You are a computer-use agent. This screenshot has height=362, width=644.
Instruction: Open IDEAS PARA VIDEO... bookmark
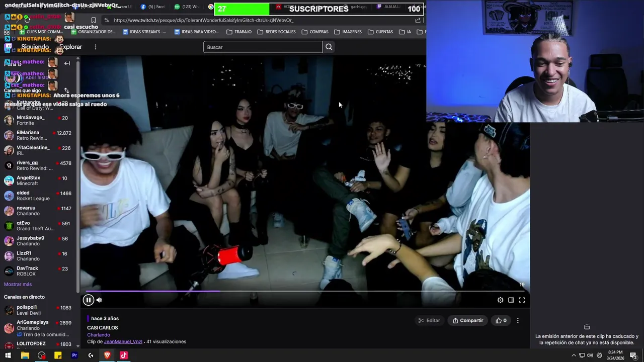tap(197, 32)
